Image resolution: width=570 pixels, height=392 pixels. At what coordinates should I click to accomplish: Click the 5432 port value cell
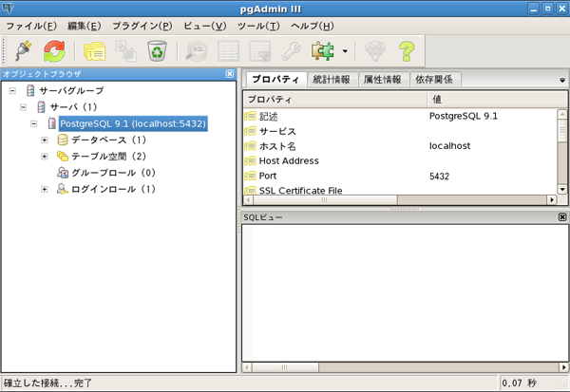point(439,177)
